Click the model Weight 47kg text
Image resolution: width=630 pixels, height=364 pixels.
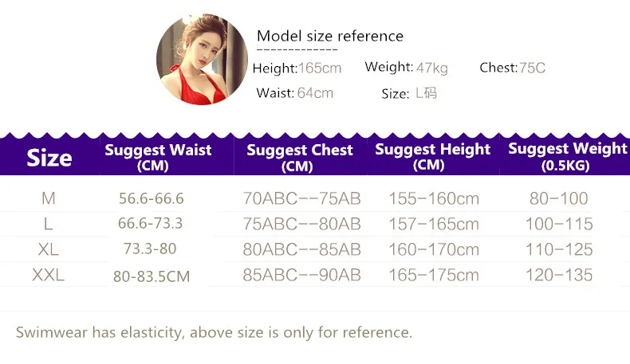coord(406,68)
